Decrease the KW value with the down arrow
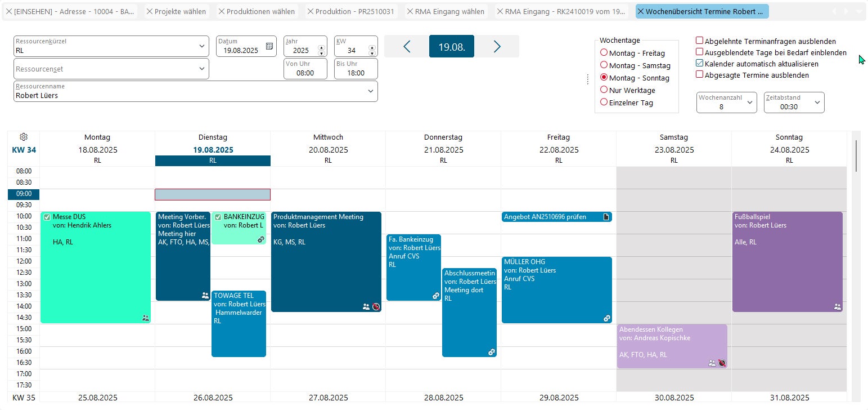868x410 pixels. 371,53
